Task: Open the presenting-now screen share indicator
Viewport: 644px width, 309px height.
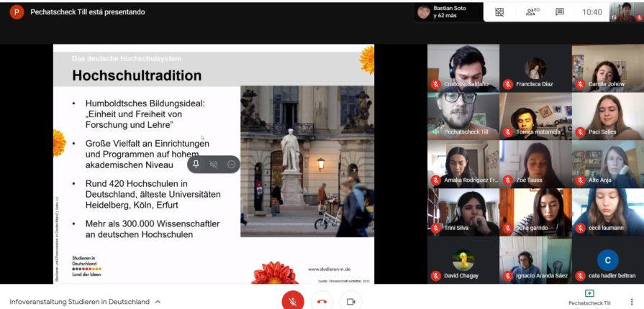Action: click(589, 296)
